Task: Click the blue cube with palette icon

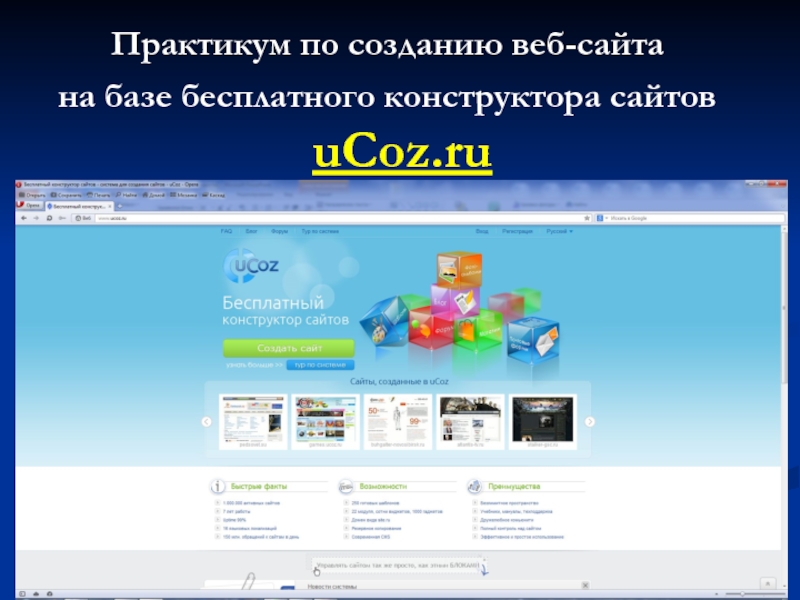Action: (384, 321)
